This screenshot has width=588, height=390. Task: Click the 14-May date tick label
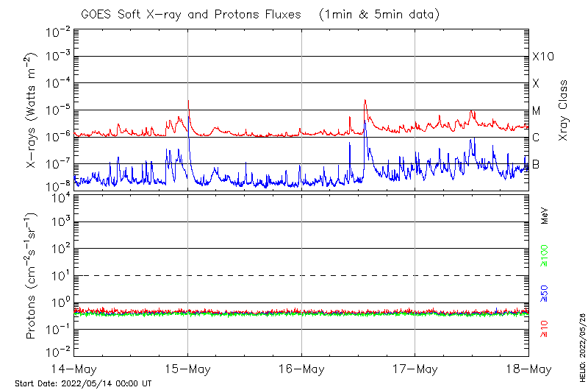click(x=74, y=369)
